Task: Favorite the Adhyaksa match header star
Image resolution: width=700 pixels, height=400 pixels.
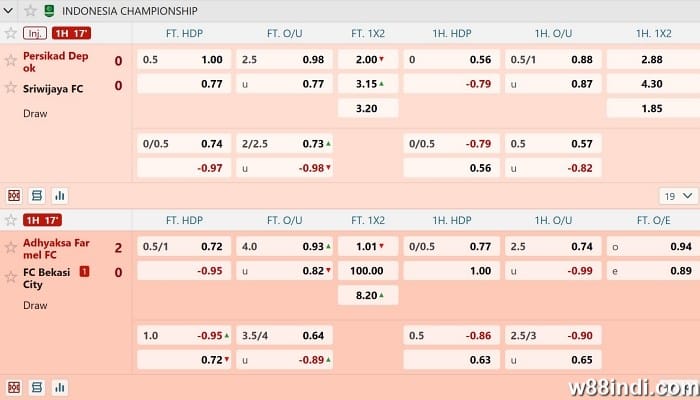Action: click(x=11, y=220)
